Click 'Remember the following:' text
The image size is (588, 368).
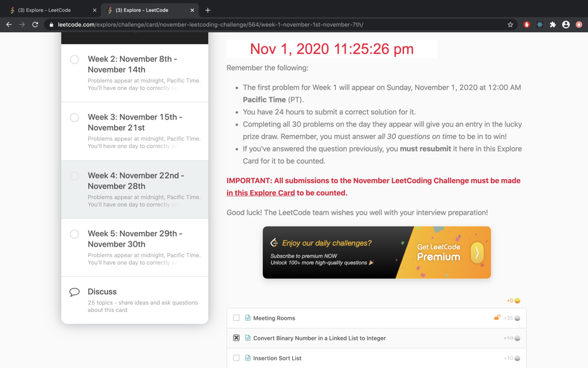268,68
